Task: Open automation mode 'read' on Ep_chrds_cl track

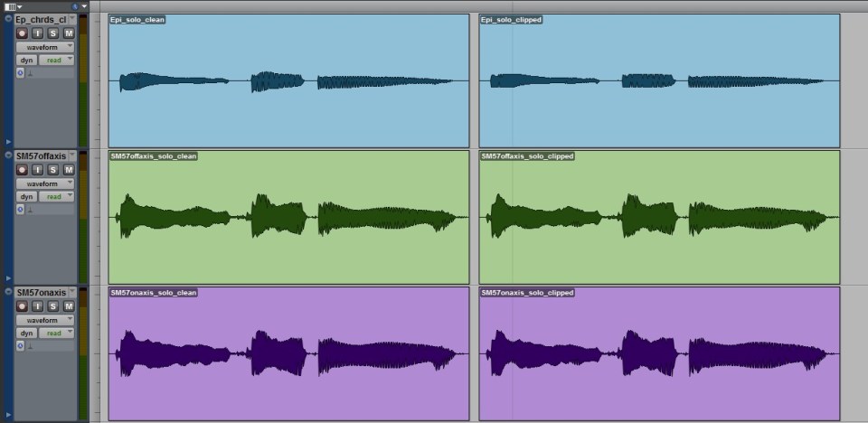Action: tap(56, 60)
